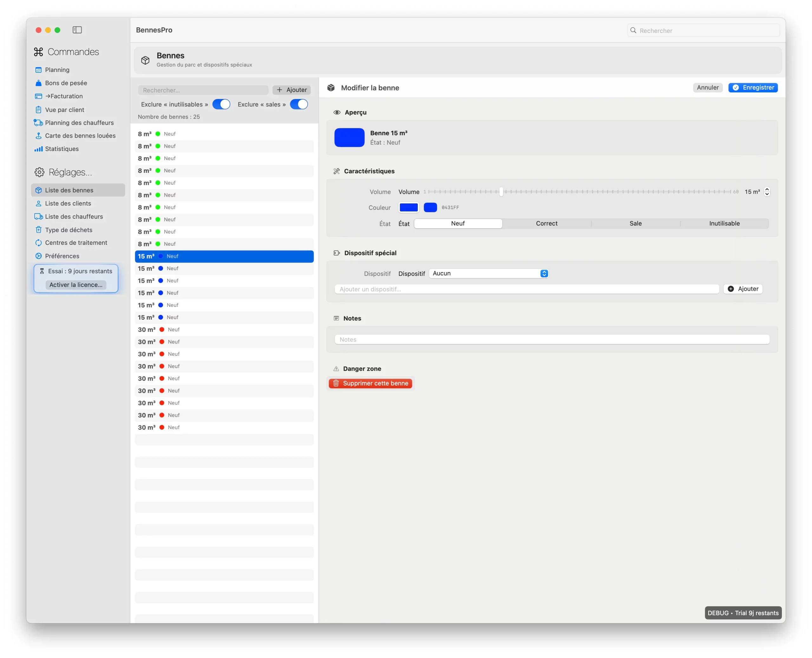
Task: Open the color well picker for Couleur
Action: click(x=409, y=208)
